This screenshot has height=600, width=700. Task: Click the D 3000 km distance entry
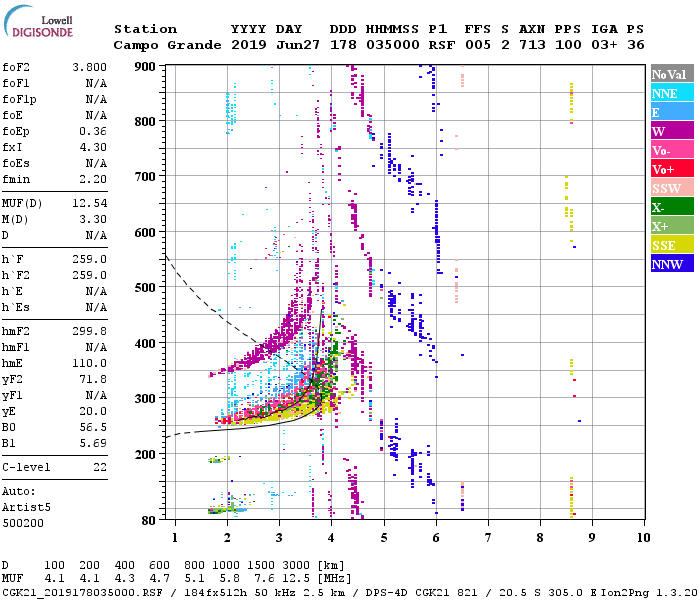[x=296, y=566]
